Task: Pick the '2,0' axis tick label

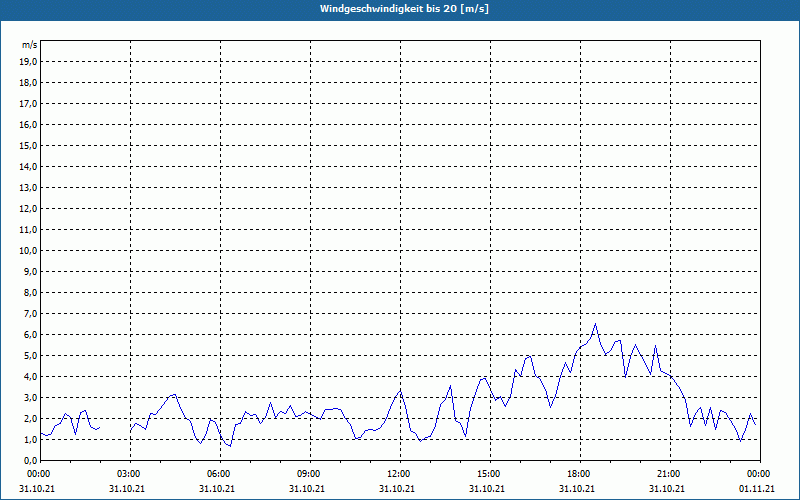Action: click(30, 418)
